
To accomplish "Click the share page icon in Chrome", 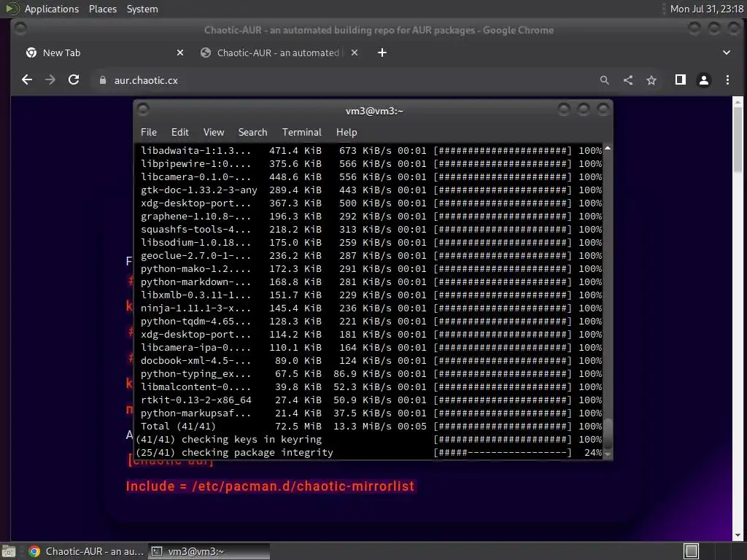I will tap(628, 80).
